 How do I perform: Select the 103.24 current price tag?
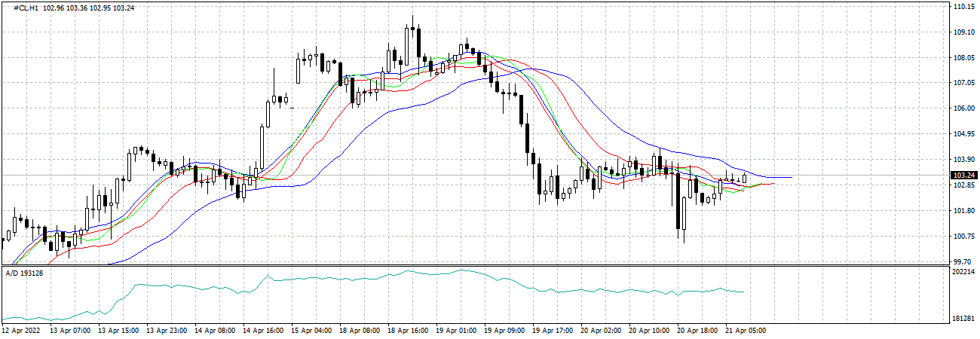pyautogui.click(x=960, y=175)
